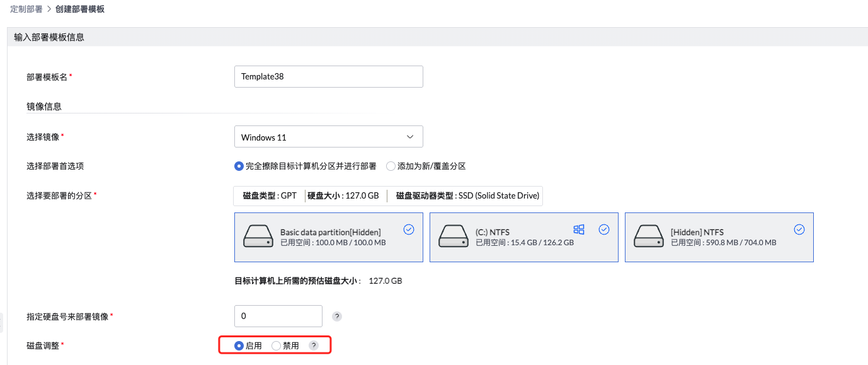Viewport: 868px width, 365px height.
Task: Select 完全擦除目标计算机分区并进行部署 option
Action: pos(239,166)
